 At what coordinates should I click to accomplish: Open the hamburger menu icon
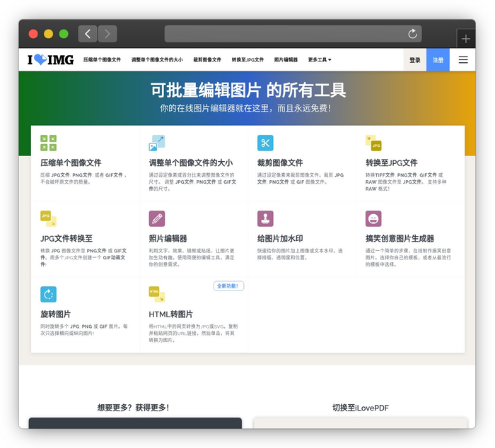(x=463, y=59)
